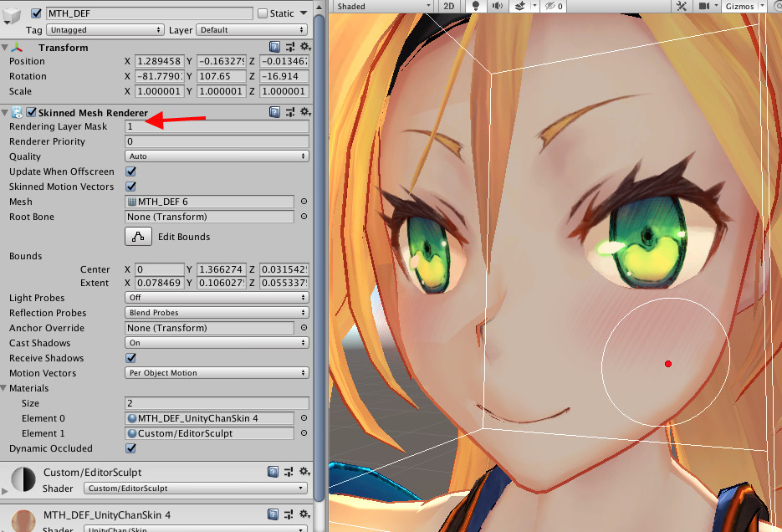This screenshot has height=532, width=782.
Task: Click the Element 1 material picker circle
Action: pos(304,433)
